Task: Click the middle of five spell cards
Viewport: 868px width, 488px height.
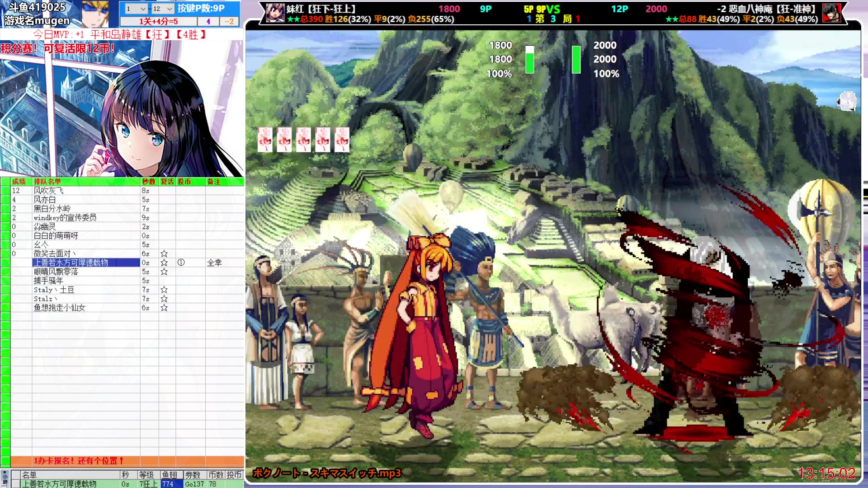Action: point(304,139)
